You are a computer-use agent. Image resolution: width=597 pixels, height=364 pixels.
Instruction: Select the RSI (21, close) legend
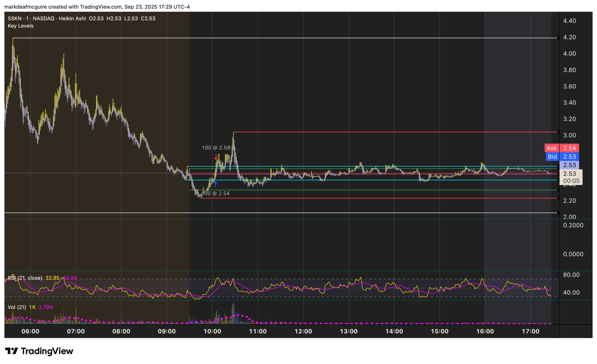tap(25, 278)
